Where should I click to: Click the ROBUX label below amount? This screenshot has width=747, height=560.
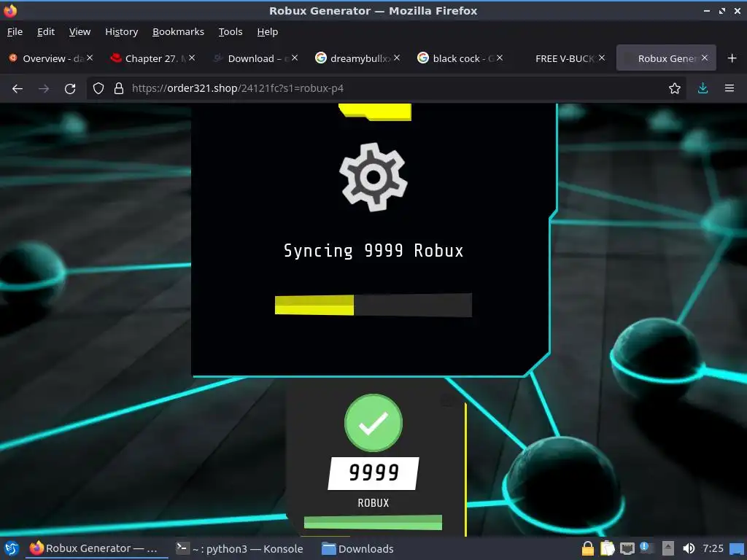tap(373, 503)
